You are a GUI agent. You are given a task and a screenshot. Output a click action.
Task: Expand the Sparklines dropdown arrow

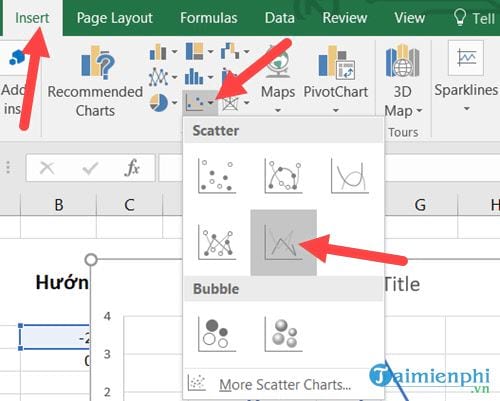467,109
